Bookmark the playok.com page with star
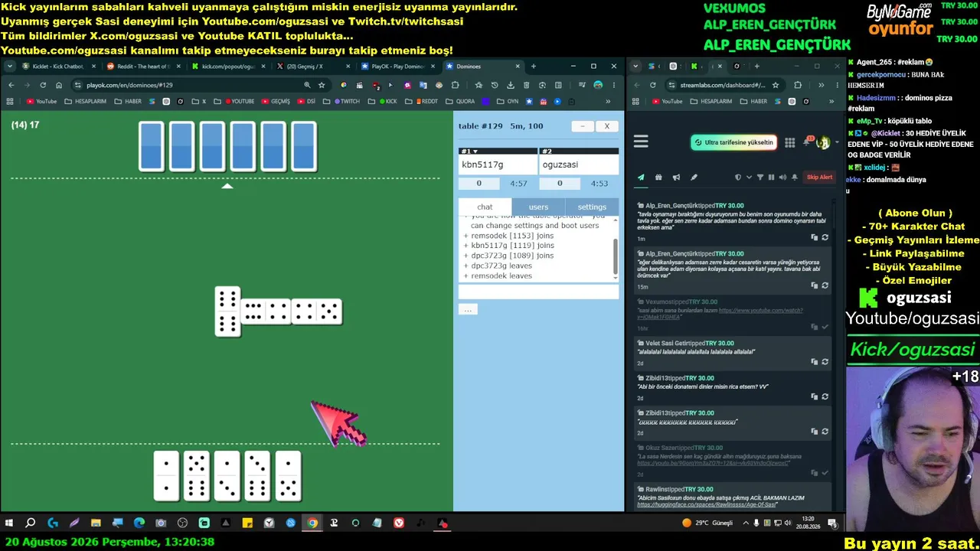The width and height of the screenshot is (980, 551). coord(322,85)
